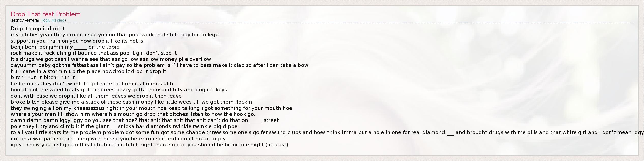Click the "Drop That feat Problem" song title

[x=46, y=14]
